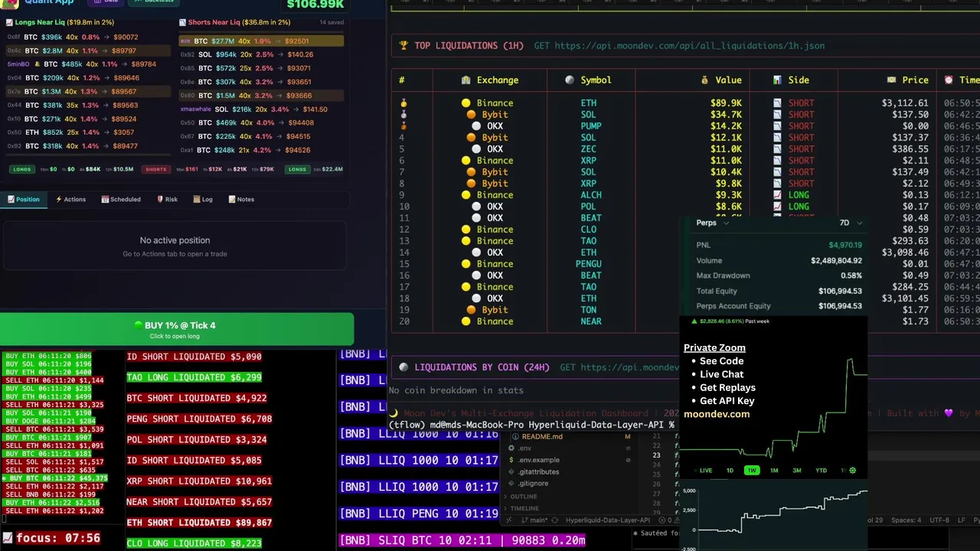The height and width of the screenshot is (551, 980).
Task: Click the money bag icon in Value header
Action: 704,80
